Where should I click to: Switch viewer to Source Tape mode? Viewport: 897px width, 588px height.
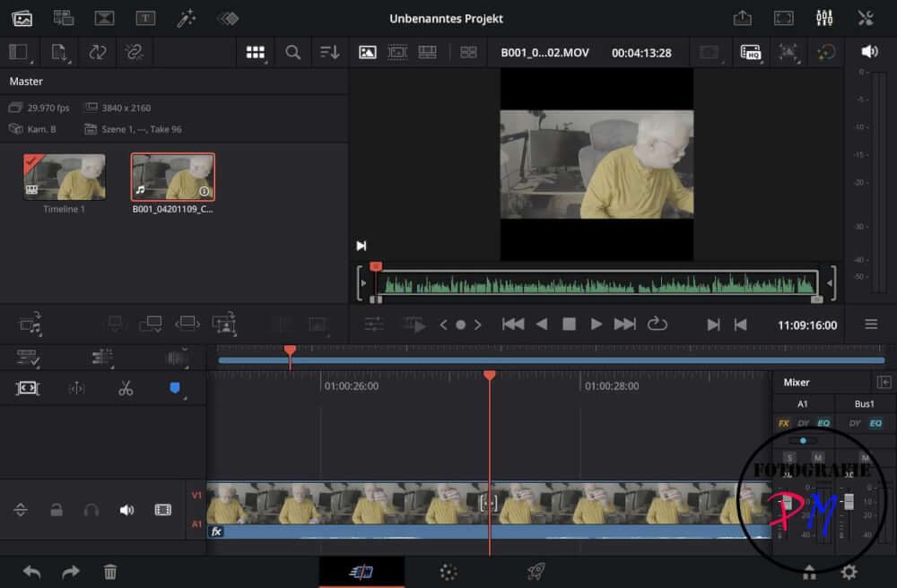397,53
